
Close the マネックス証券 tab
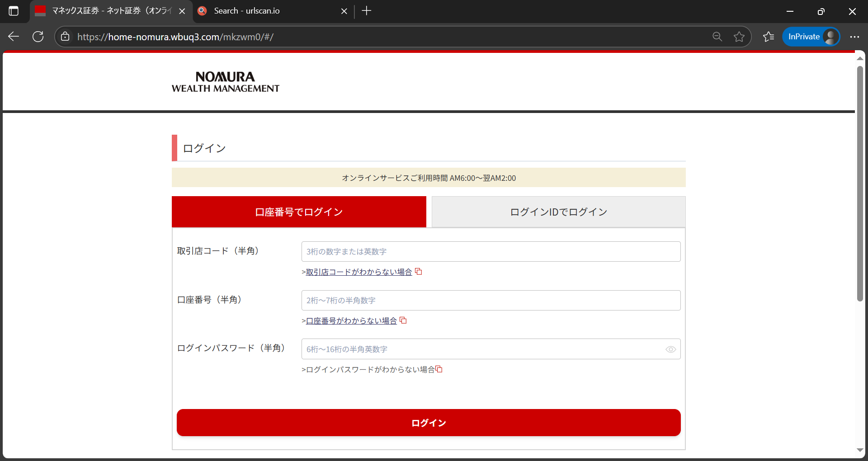click(182, 11)
